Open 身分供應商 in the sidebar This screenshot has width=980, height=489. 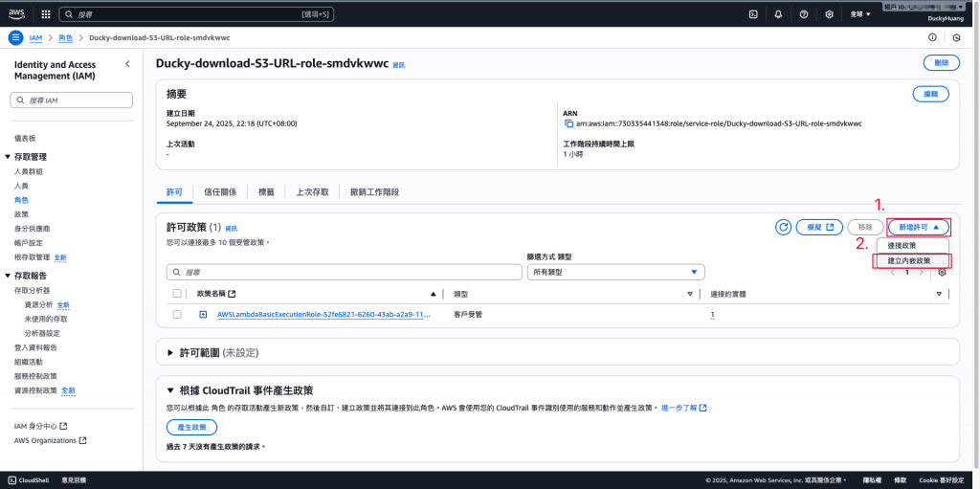32,229
